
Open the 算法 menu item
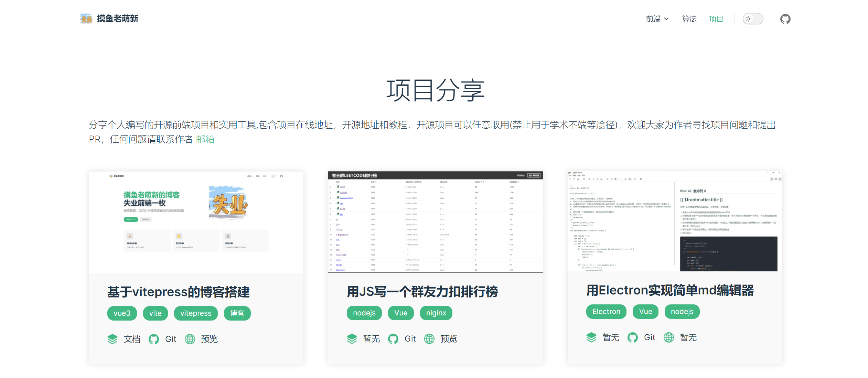pos(689,19)
